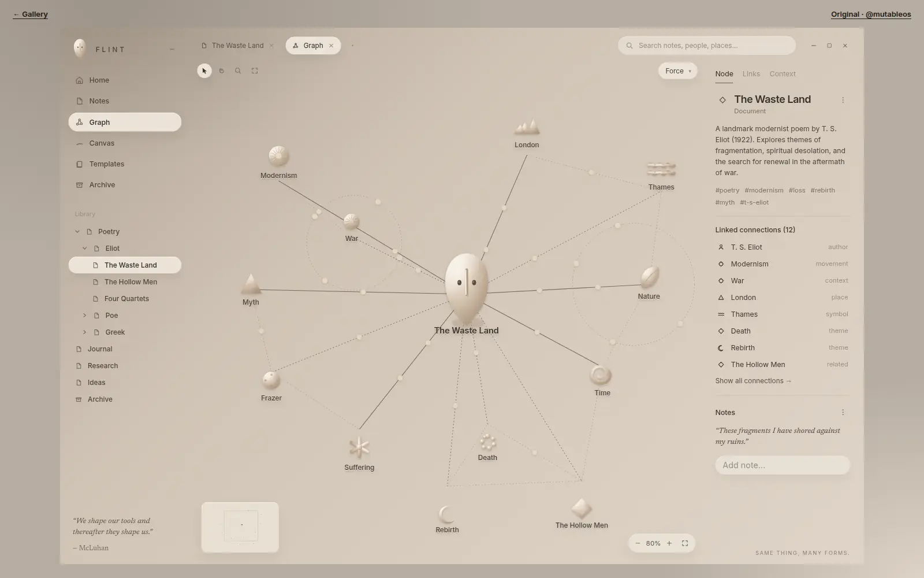Click the Search notes, people, places field
The height and width of the screenshot is (578, 924).
click(x=707, y=46)
